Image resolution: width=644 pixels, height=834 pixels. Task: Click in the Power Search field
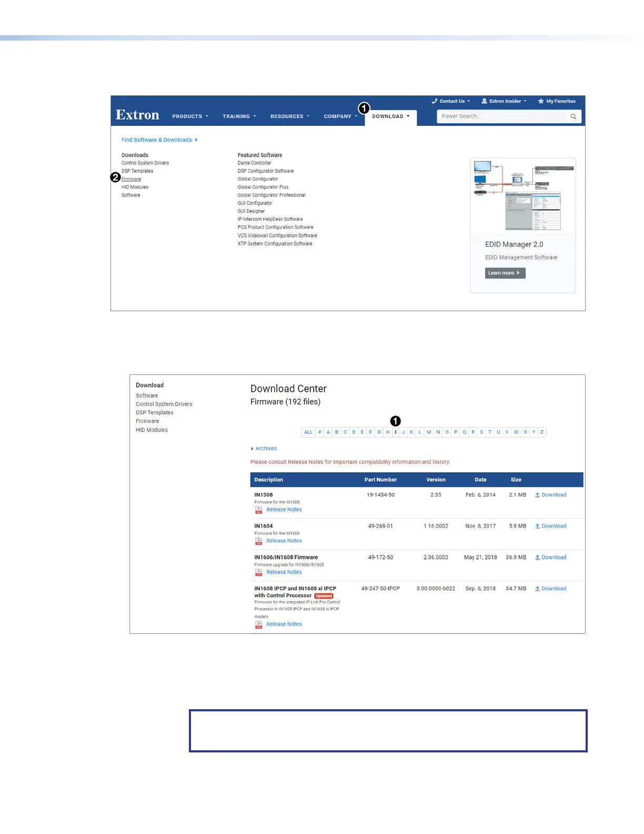502,116
